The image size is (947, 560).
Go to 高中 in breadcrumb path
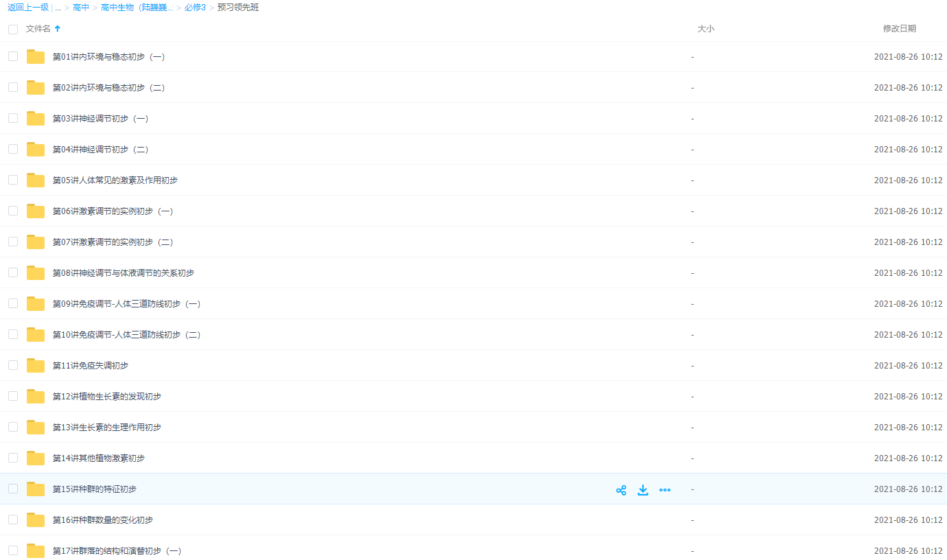pos(81,8)
